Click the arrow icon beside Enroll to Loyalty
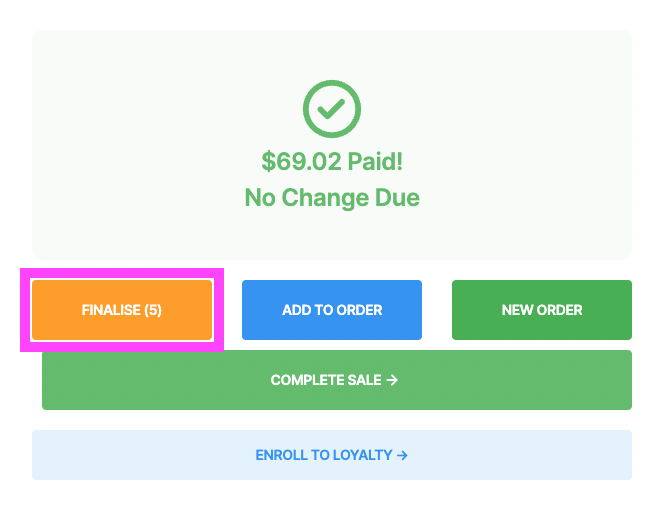Viewport: 667px width, 517px height. [x=402, y=455]
